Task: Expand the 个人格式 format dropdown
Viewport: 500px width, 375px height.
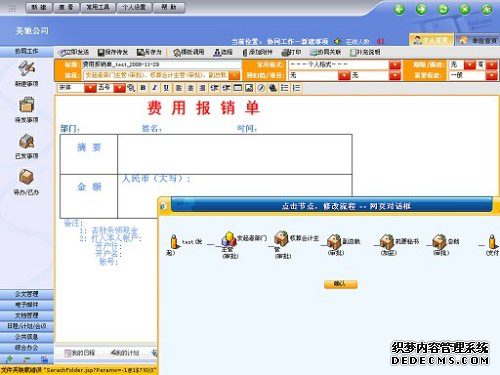Action: click(395, 65)
